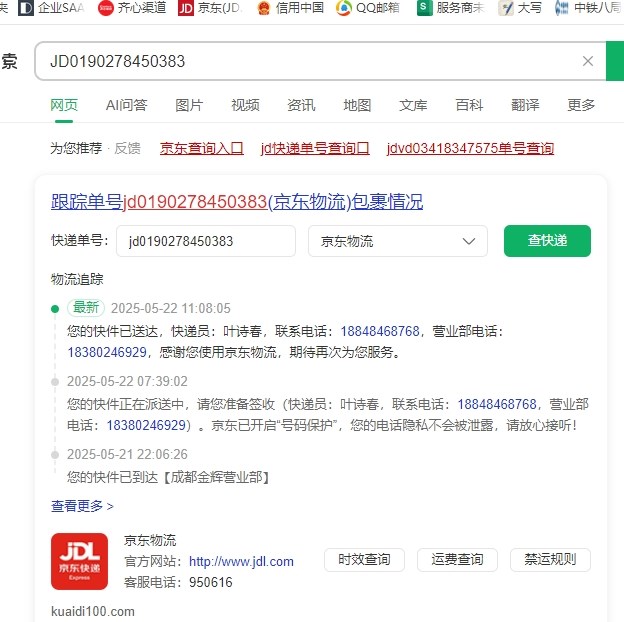Click the 时效查询 button
The image size is (624, 622).
364,560
